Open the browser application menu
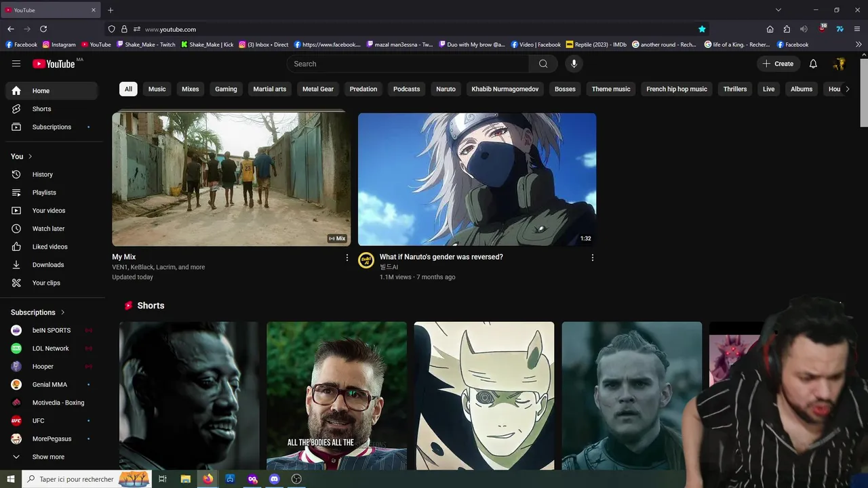The width and height of the screenshot is (868, 488). pos(857,29)
